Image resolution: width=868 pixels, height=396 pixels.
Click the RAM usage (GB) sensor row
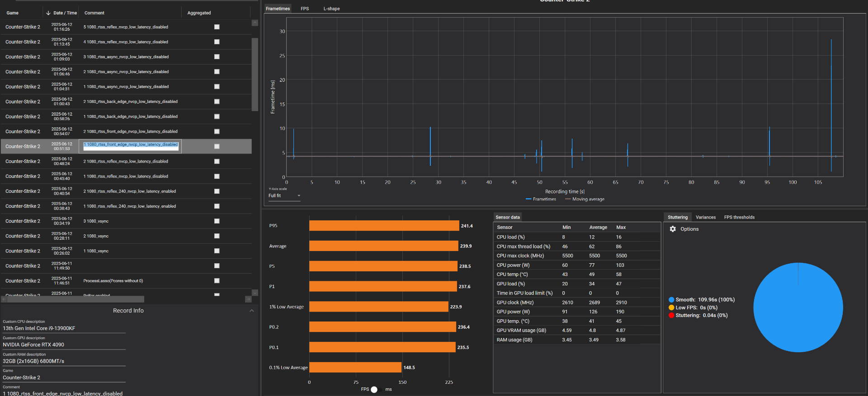click(577, 340)
